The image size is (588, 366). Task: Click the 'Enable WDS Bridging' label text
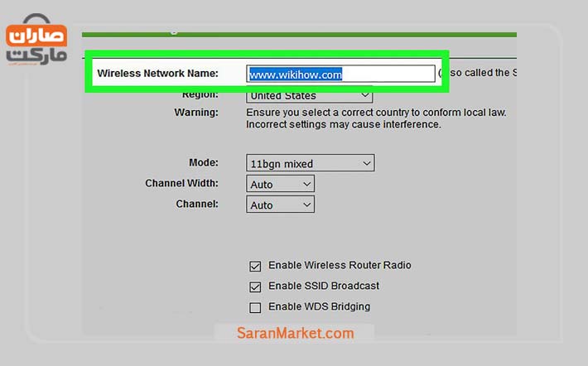click(x=319, y=306)
